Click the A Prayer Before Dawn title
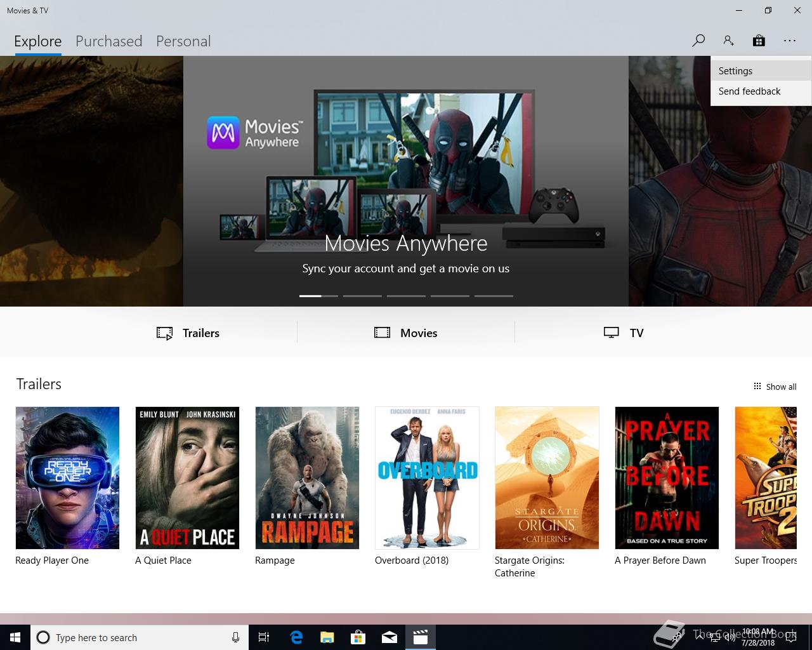This screenshot has width=812, height=650. pyautogui.click(x=660, y=560)
